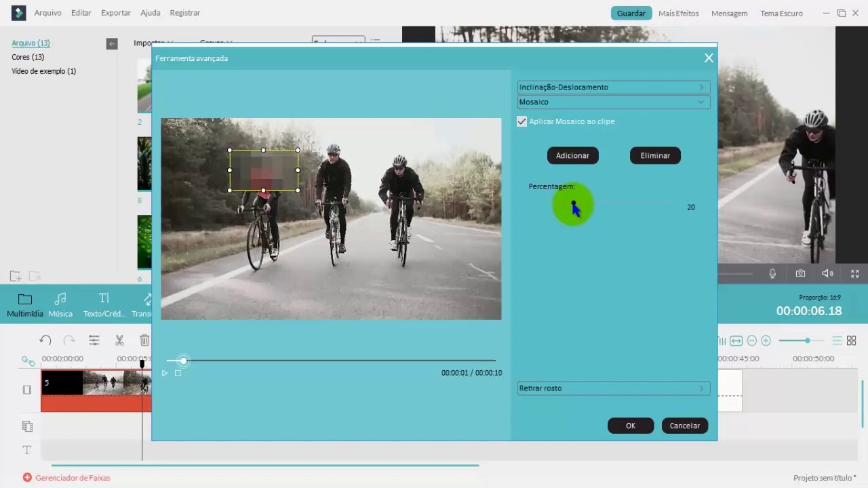Image resolution: width=868 pixels, height=488 pixels.
Task: Switch to Tema Escuro
Action: tap(781, 14)
